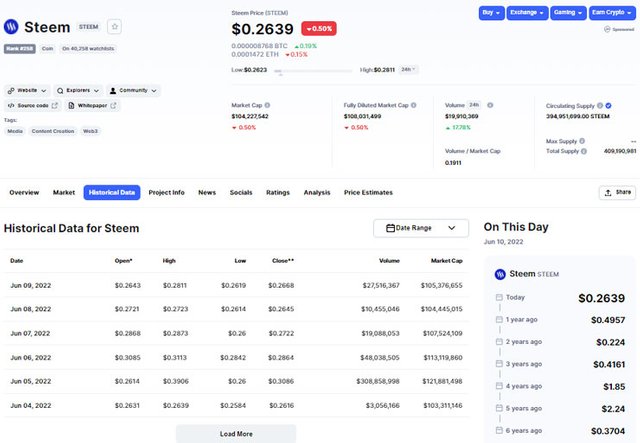Viewport: 640px width, 443px height.
Task: Open the News tab
Action: [207, 192]
